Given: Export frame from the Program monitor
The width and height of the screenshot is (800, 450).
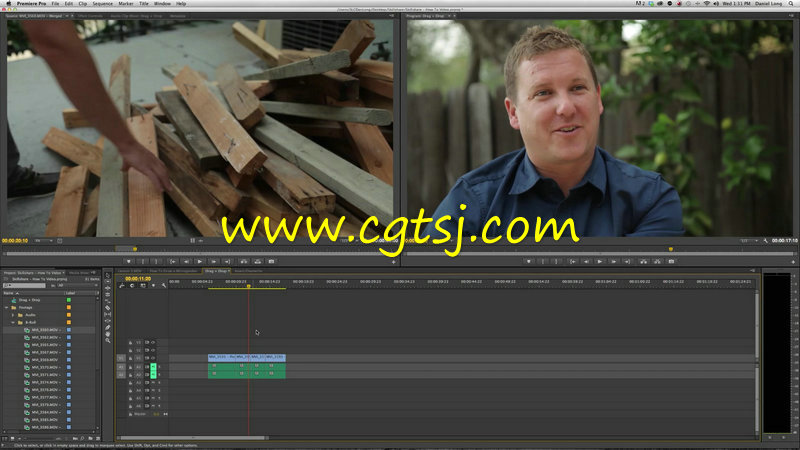Looking at the screenshot, I should pyautogui.click(x=671, y=261).
